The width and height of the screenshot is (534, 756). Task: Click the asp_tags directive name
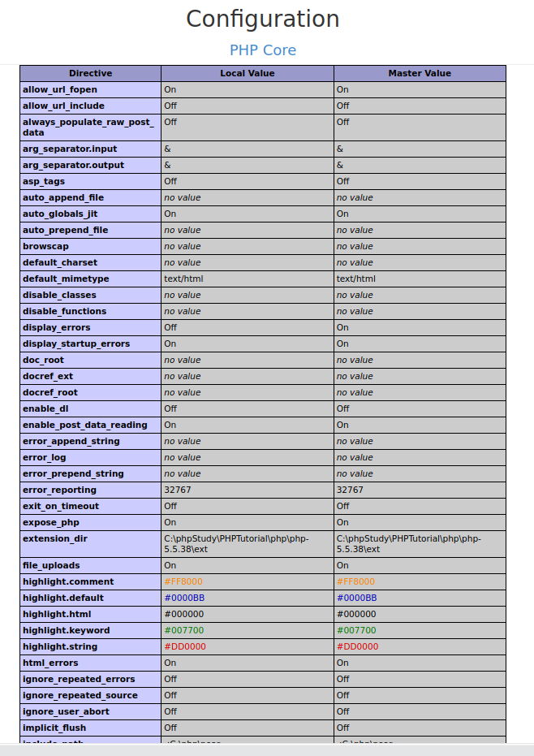tap(43, 182)
